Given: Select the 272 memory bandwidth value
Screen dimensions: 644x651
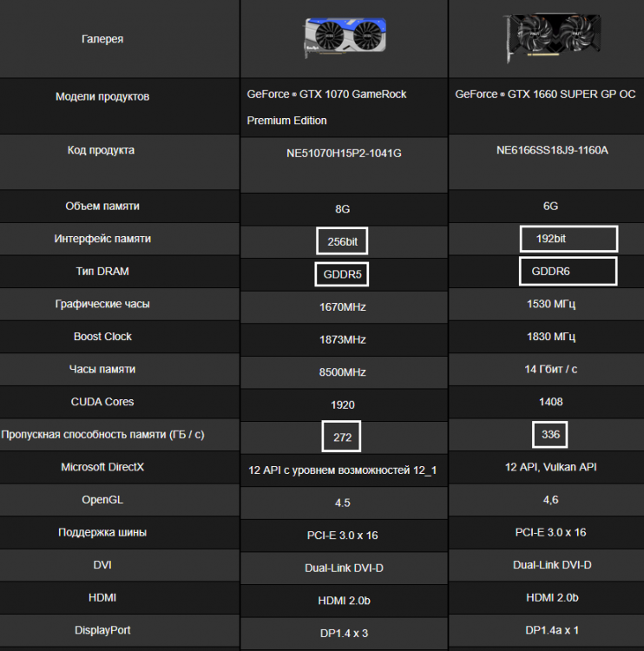Looking at the screenshot, I should coord(342,437).
